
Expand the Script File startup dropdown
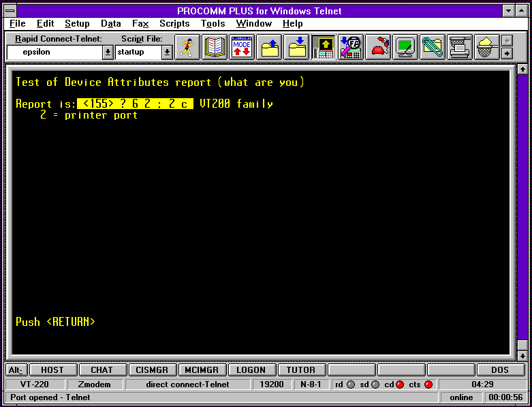tap(167, 52)
